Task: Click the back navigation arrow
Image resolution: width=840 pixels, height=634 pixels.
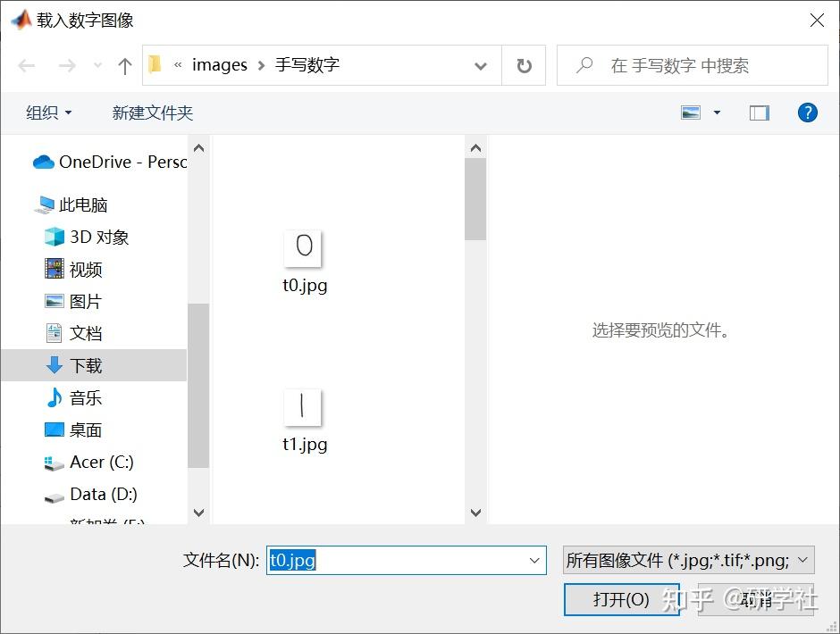Action: [x=26, y=65]
